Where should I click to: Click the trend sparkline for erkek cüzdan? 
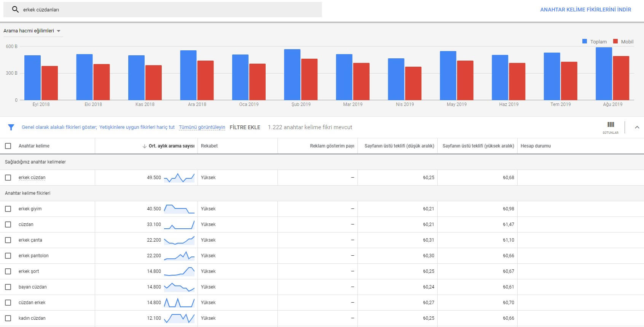pyautogui.click(x=179, y=178)
